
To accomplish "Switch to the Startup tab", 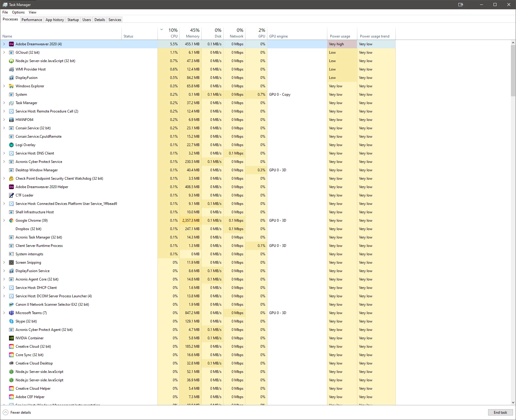I will [x=73, y=20].
